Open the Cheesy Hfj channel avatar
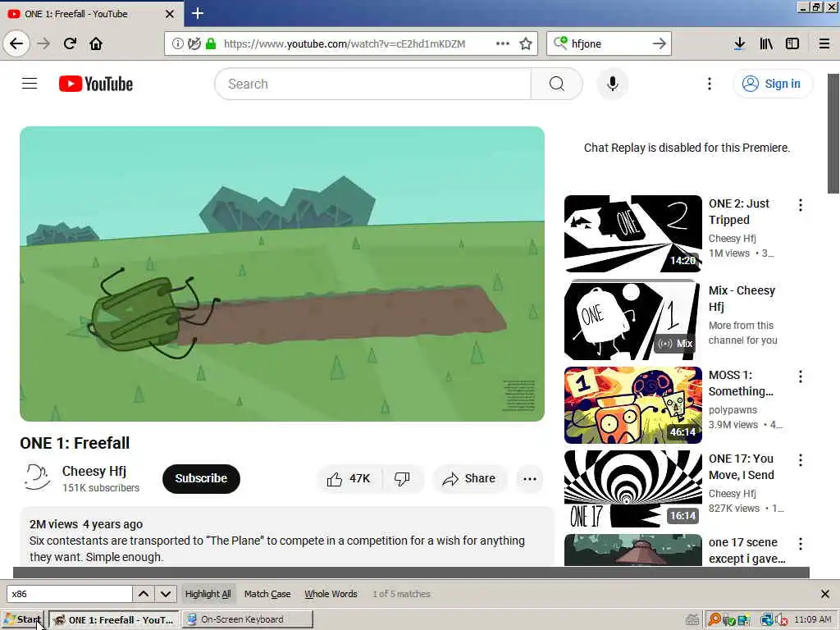 tap(37, 478)
